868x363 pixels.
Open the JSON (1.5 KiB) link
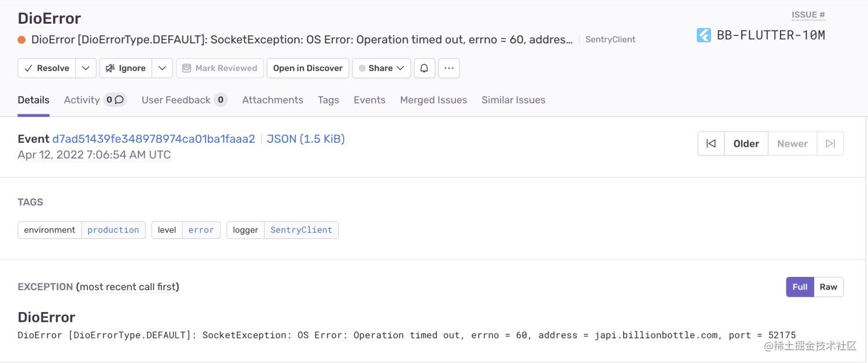[x=306, y=139]
